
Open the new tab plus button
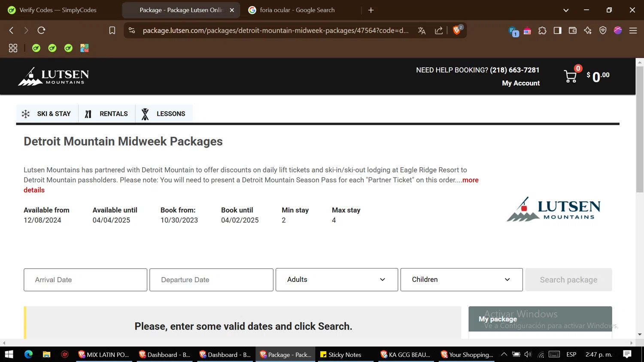click(371, 10)
